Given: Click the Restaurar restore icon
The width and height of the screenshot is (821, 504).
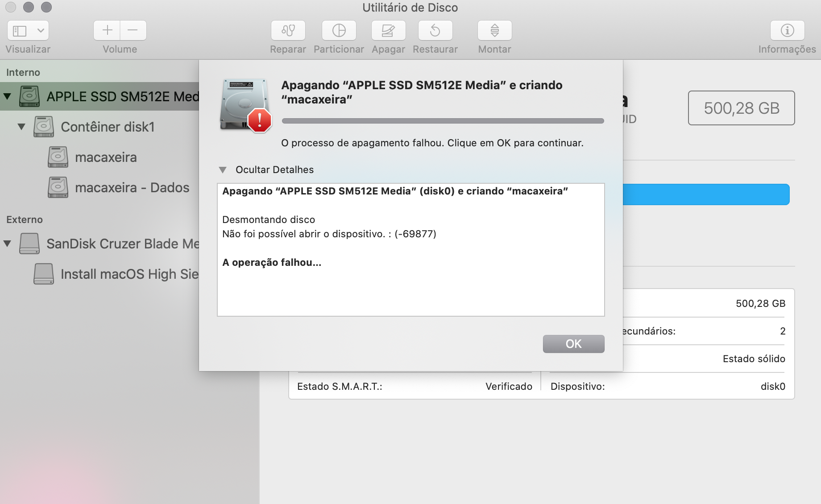Looking at the screenshot, I should (435, 30).
